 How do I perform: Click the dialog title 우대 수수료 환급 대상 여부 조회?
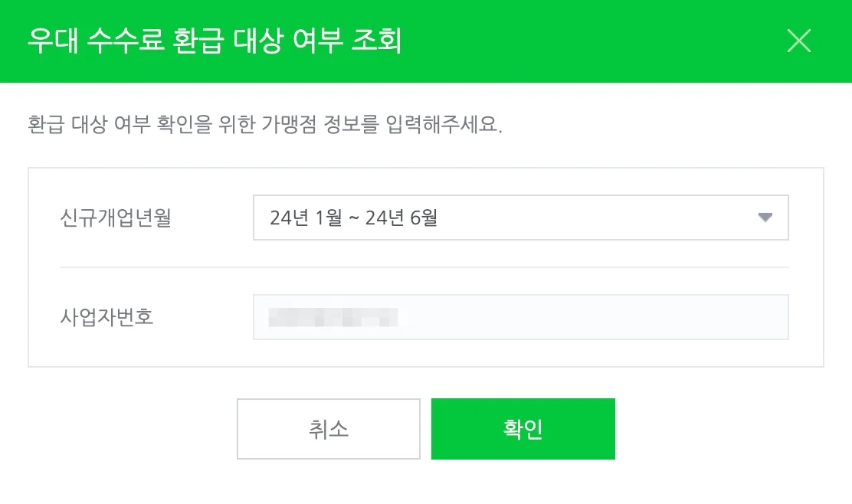(x=215, y=41)
